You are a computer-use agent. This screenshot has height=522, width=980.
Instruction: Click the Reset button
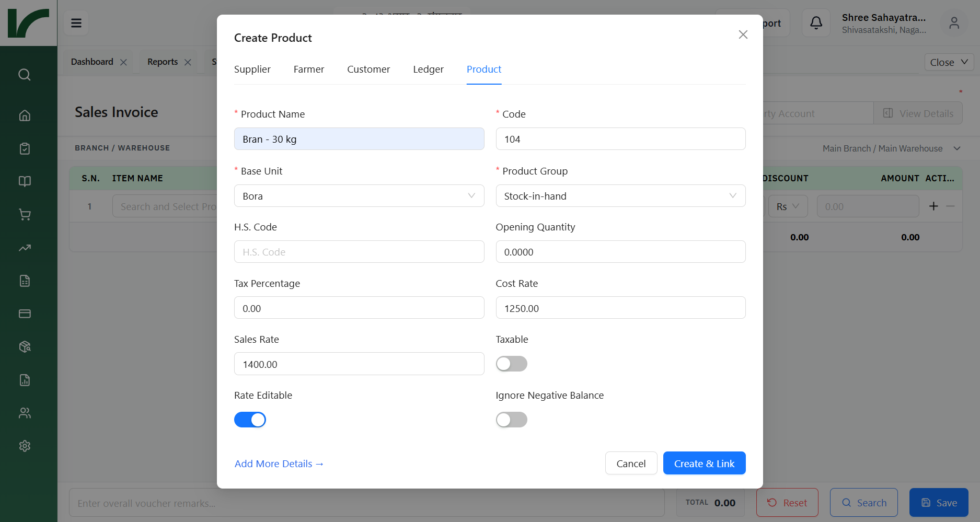[787, 503]
